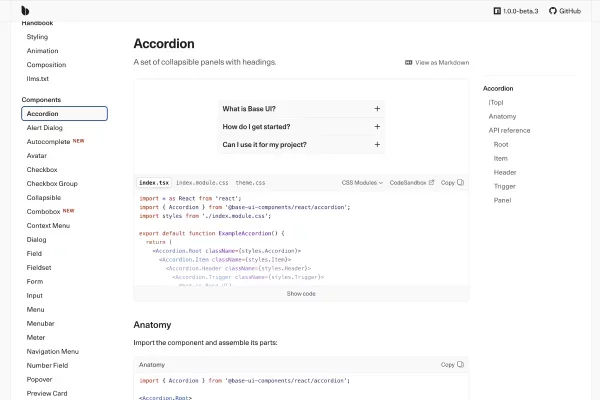Copy the Anatomy code snippet

(451, 364)
